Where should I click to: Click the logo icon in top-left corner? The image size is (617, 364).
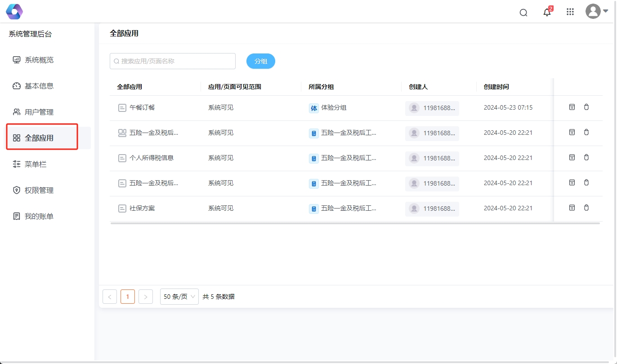click(14, 12)
